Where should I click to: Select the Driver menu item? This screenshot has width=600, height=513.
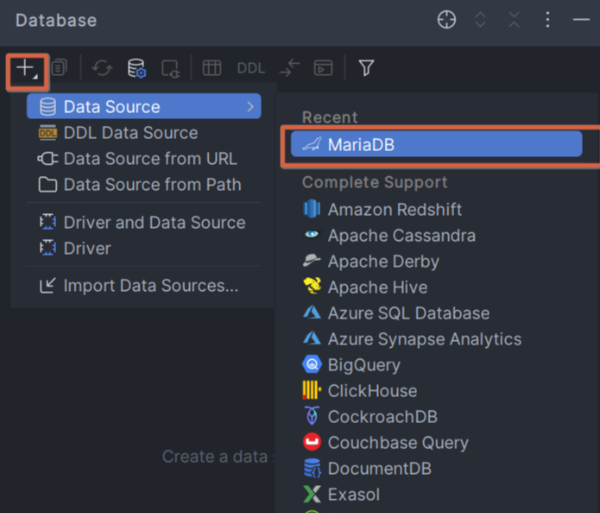[x=144, y=248]
